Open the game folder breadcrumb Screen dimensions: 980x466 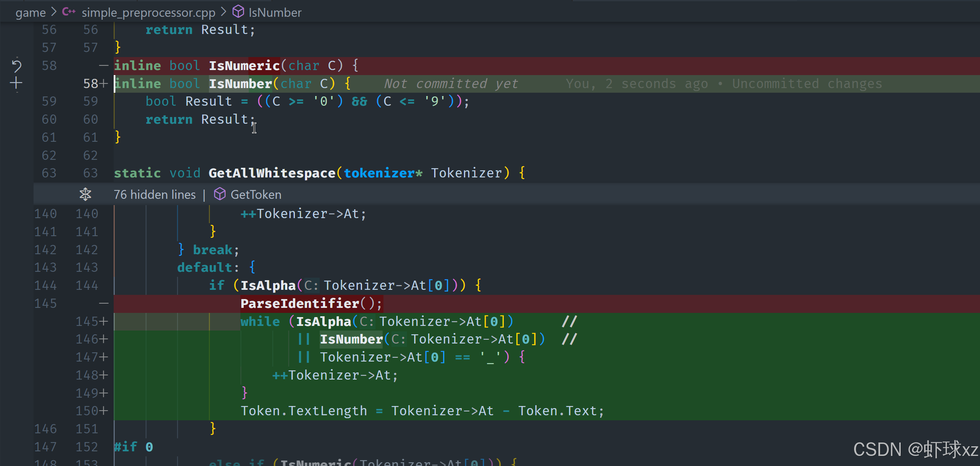point(30,13)
